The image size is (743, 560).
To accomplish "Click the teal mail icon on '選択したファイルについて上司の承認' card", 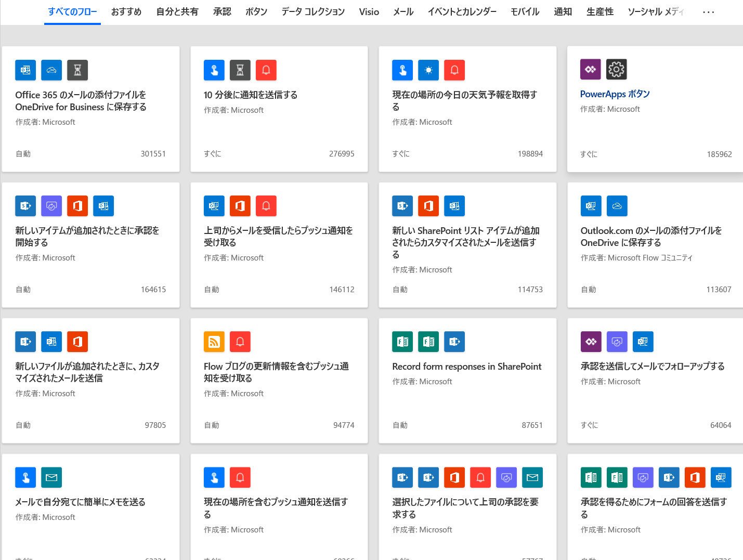I will [x=532, y=477].
